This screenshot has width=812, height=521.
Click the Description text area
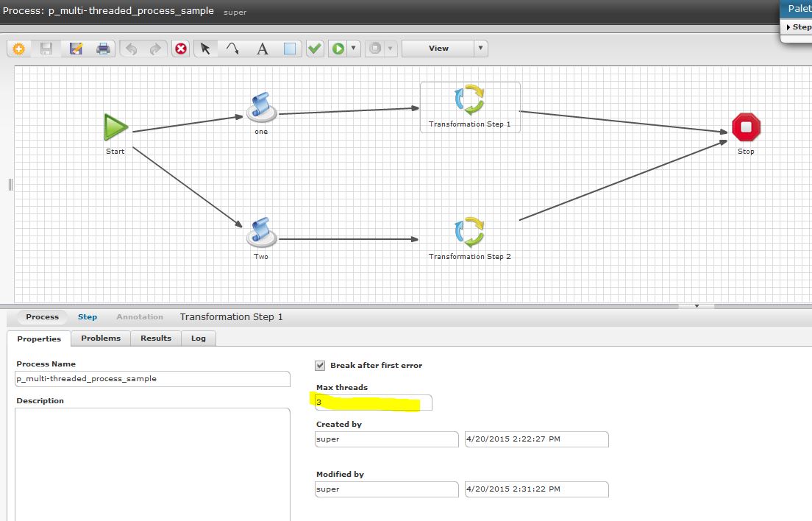[153, 464]
